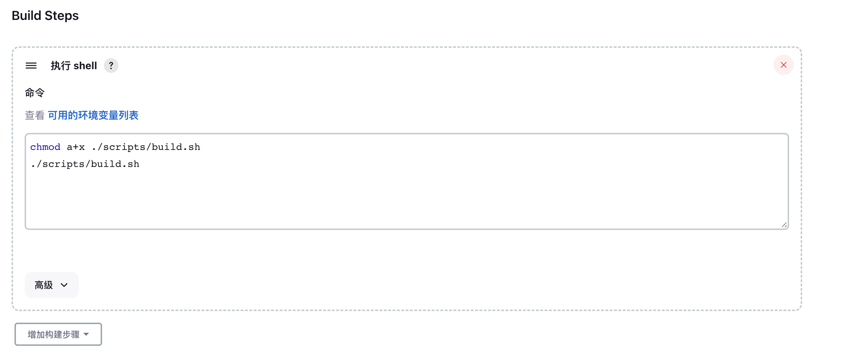Delete the 执行 shell build step
The image size is (868, 352).
click(784, 65)
